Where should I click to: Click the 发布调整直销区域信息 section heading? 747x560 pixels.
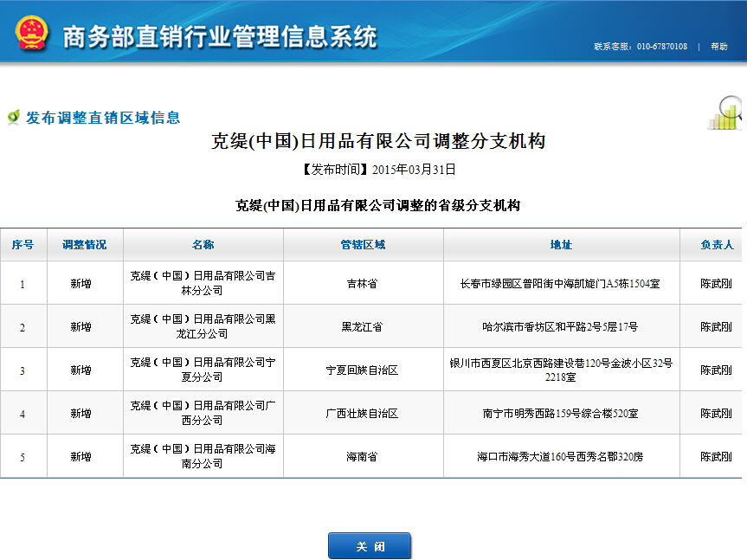pyautogui.click(x=103, y=118)
